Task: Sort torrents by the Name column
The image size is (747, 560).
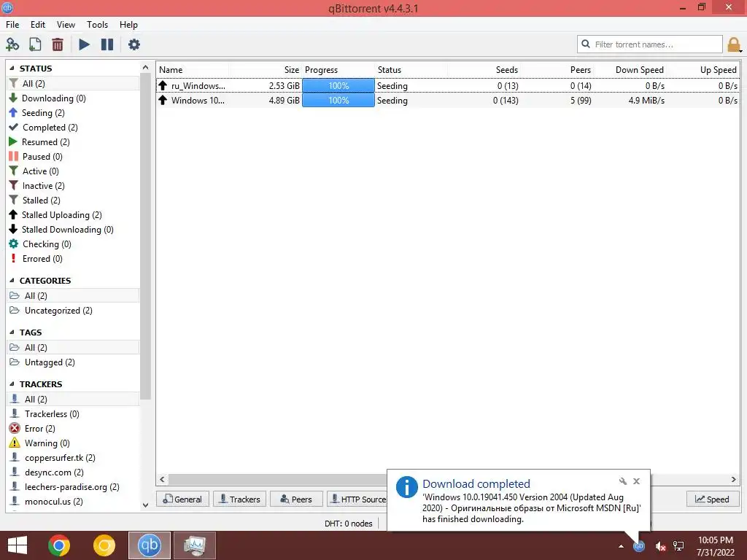Action: tap(193, 70)
